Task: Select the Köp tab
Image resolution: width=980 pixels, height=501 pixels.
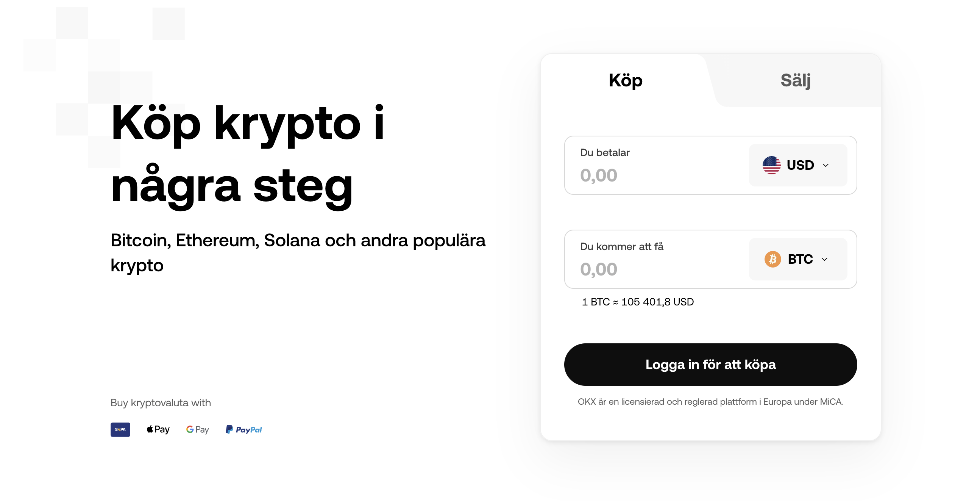Action: click(x=624, y=80)
